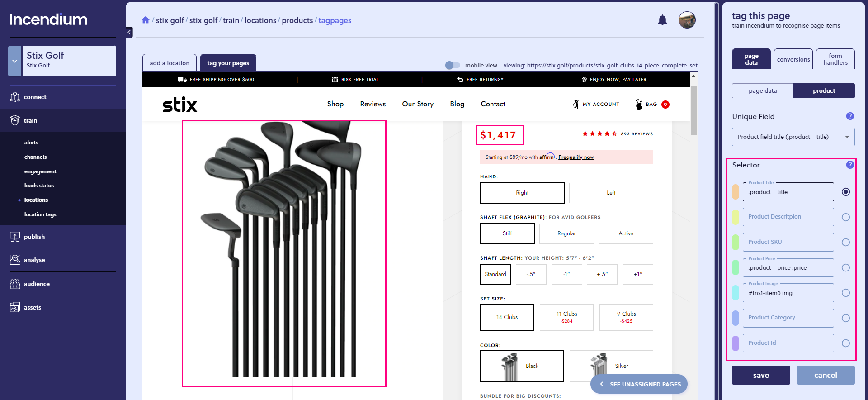This screenshot has height=400, width=868.
Task: Open the channels submenu item
Action: [36, 157]
